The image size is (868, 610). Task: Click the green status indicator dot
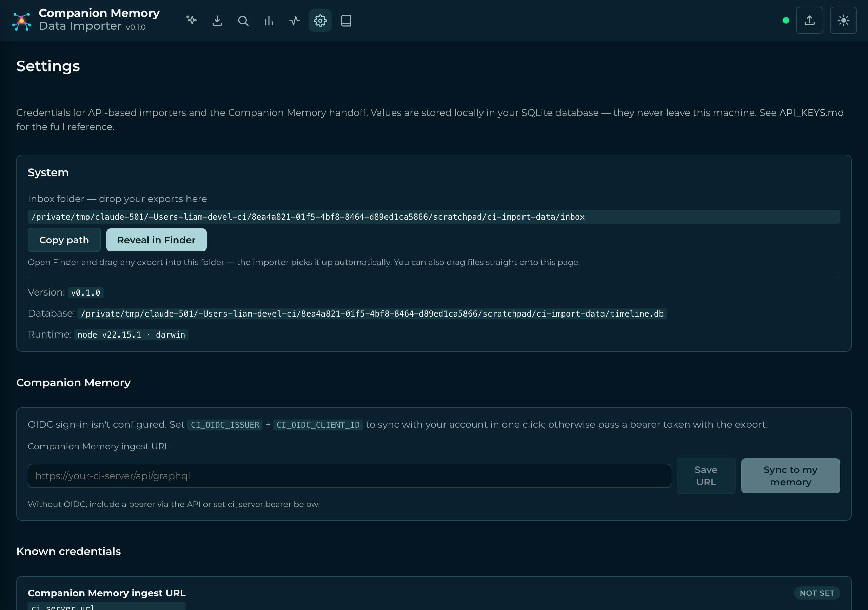[x=786, y=20]
